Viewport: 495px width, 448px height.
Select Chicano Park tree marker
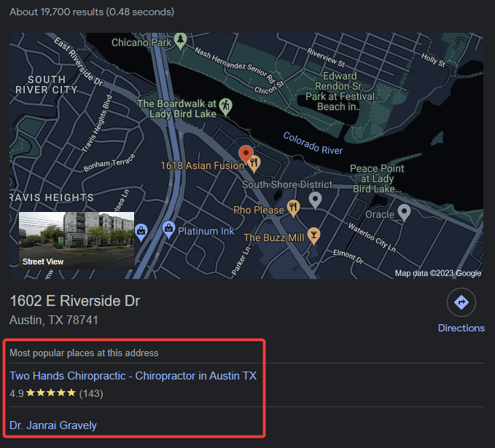(x=181, y=41)
